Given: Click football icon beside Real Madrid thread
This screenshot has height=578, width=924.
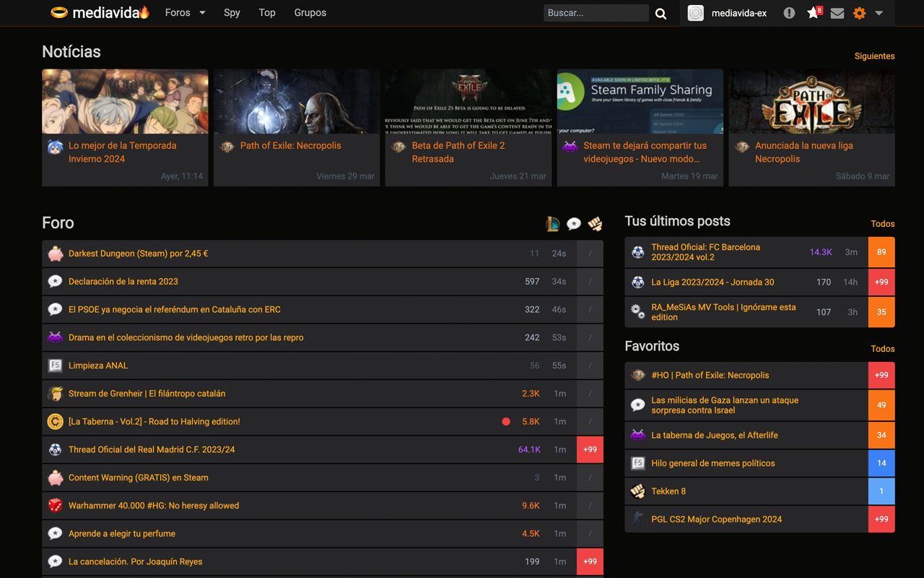Looking at the screenshot, I should pyautogui.click(x=55, y=449).
